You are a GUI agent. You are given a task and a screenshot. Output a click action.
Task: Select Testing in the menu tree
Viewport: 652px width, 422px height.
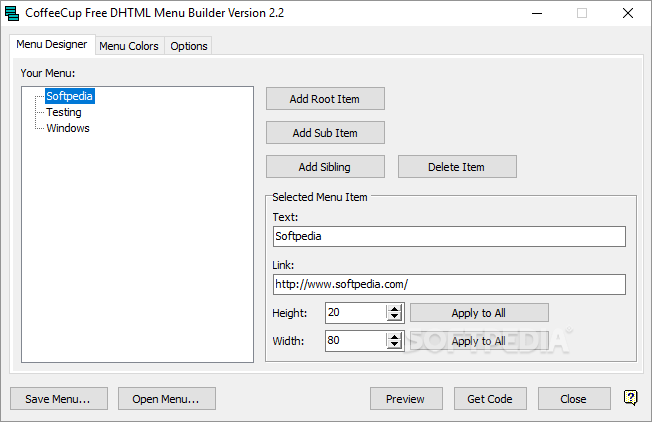tap(64, 112)
